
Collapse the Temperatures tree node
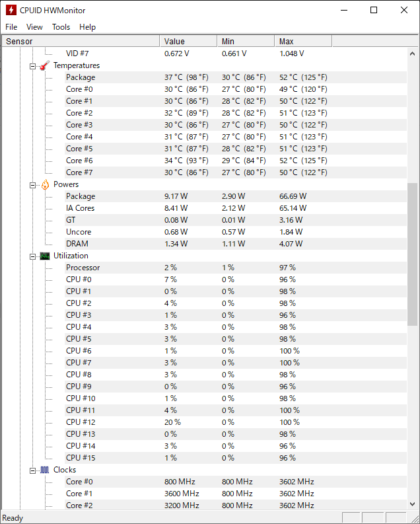point(33,65)
